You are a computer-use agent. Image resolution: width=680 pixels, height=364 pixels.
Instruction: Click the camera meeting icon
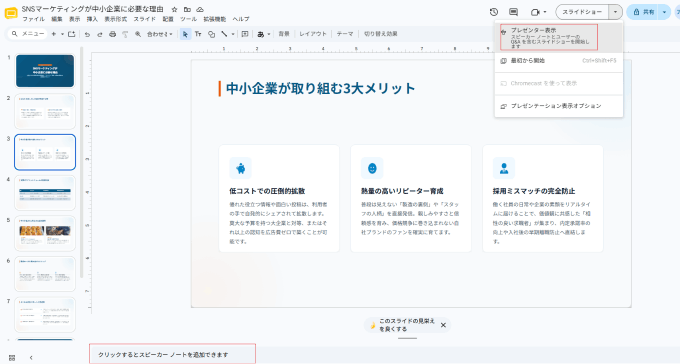click(535, 12)
